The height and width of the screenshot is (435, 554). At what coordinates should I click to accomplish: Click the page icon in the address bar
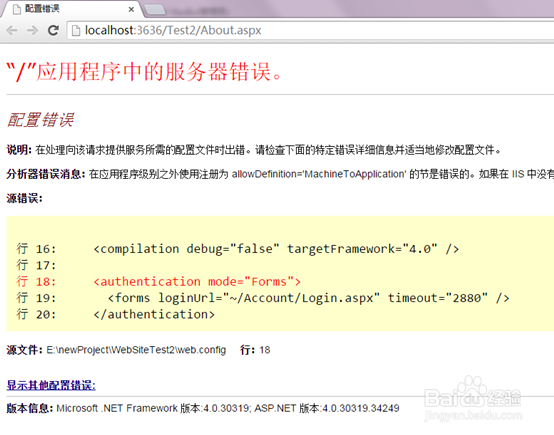[76, 31]
